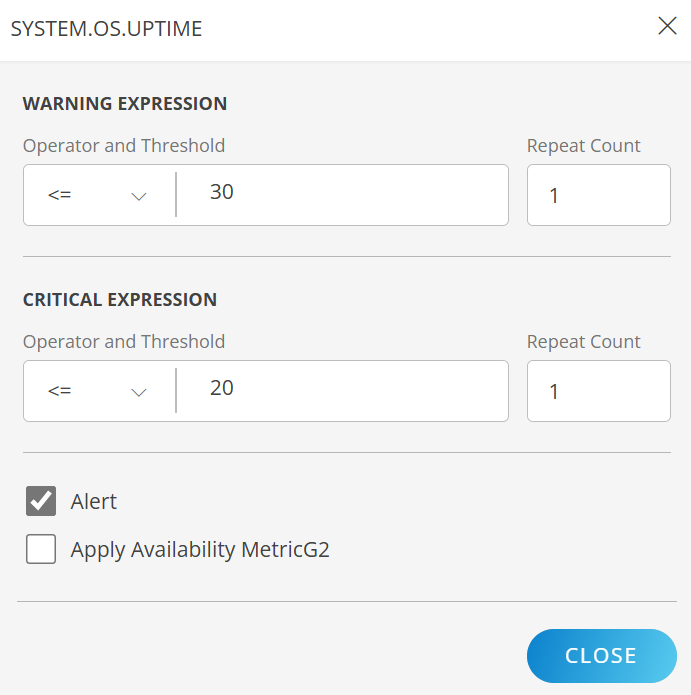
Task: Focus the Warning Expression Repeat Count field
Action: (598, 196)
